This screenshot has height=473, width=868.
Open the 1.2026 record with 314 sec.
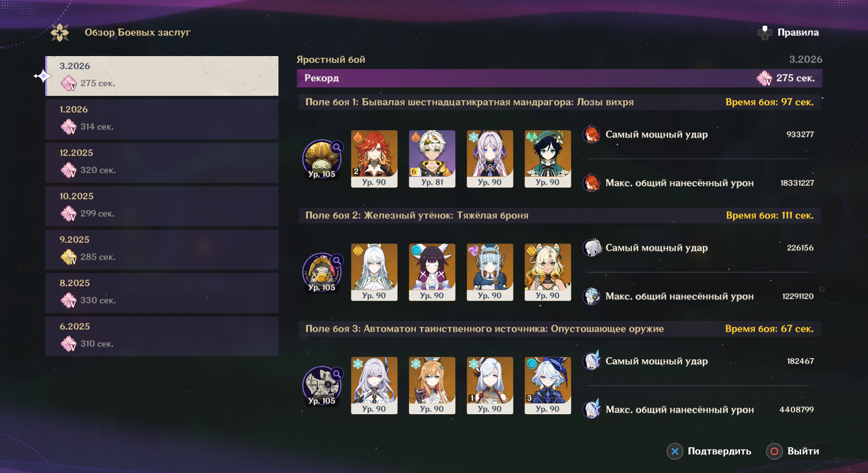[x=162, y=119]
